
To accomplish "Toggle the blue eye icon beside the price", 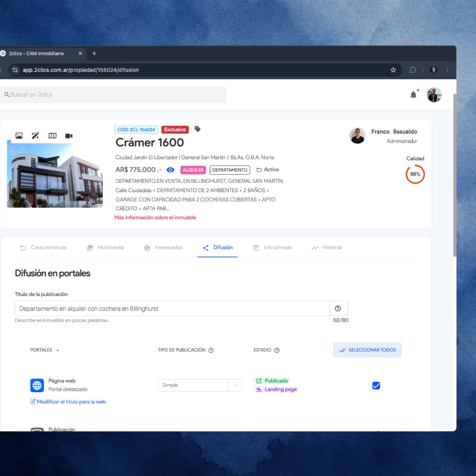I will click(170, 170).
